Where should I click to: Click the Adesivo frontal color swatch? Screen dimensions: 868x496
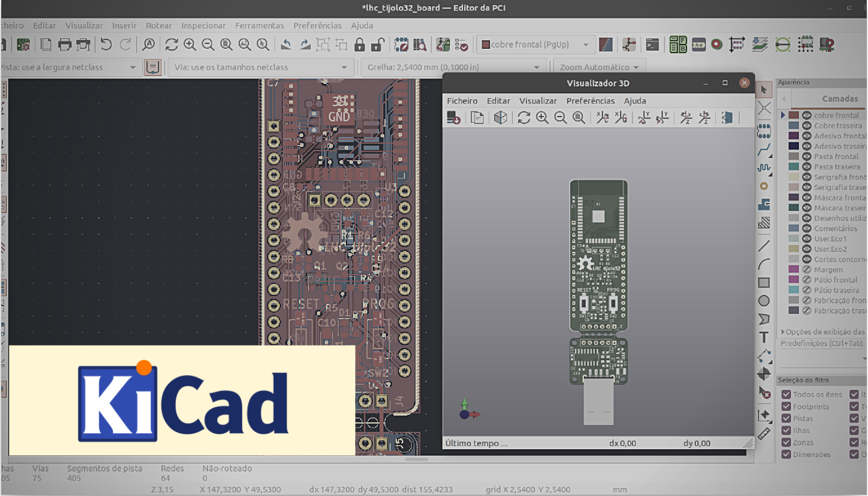click(794, 136)
